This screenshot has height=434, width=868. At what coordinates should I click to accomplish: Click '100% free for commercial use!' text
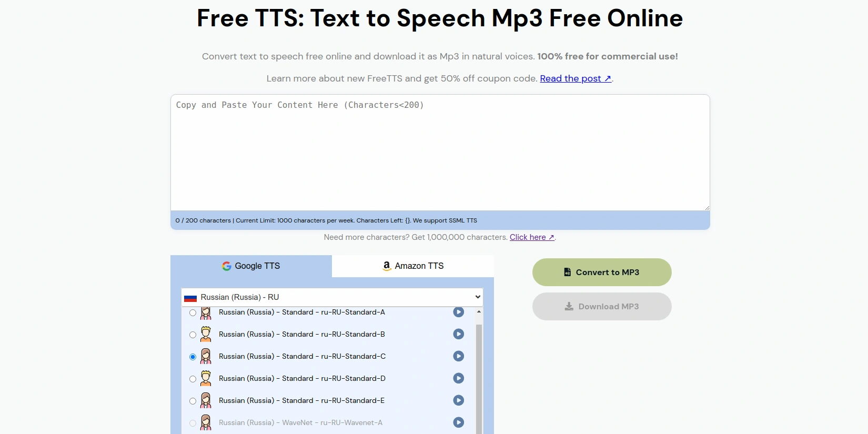pyautogui.click(x=608, y=56)
